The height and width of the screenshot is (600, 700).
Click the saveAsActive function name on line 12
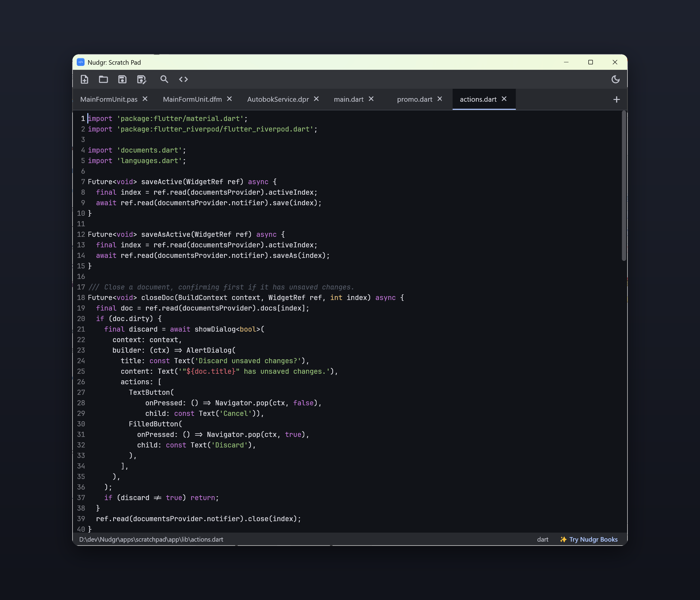point(166,234)
